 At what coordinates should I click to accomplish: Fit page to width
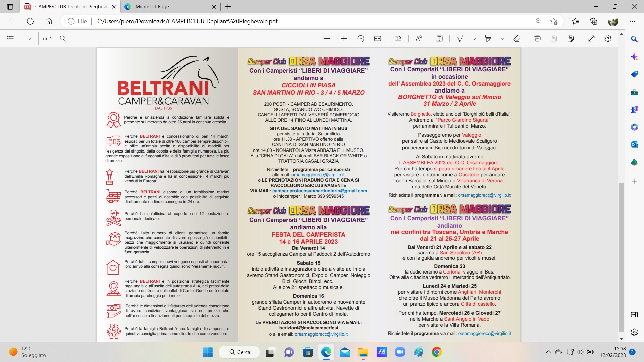point(378,39)
